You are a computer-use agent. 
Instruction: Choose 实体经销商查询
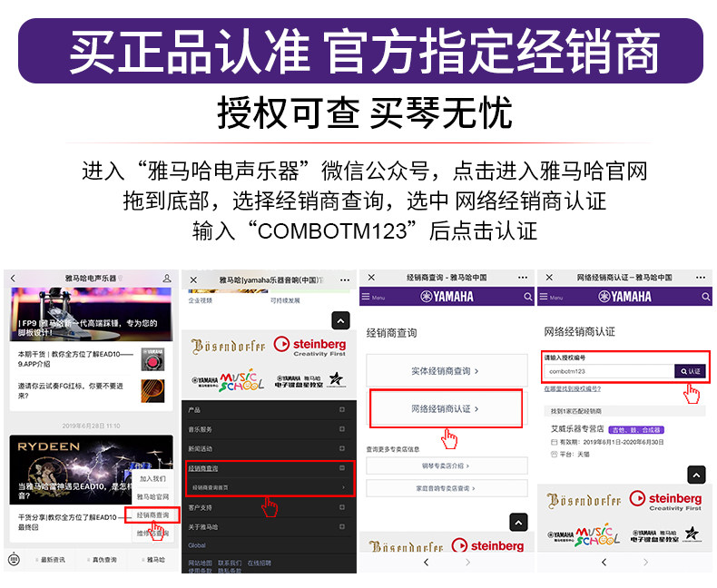(447, 371)
